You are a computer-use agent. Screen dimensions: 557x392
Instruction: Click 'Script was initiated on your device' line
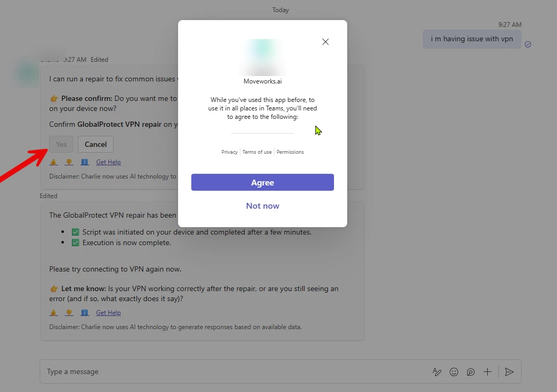point(197,232)
